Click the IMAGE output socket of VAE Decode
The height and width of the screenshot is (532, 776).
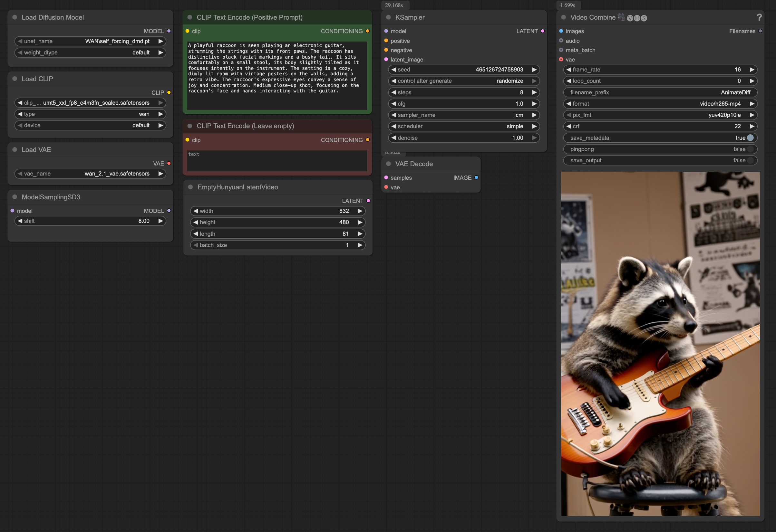[477, 177]
